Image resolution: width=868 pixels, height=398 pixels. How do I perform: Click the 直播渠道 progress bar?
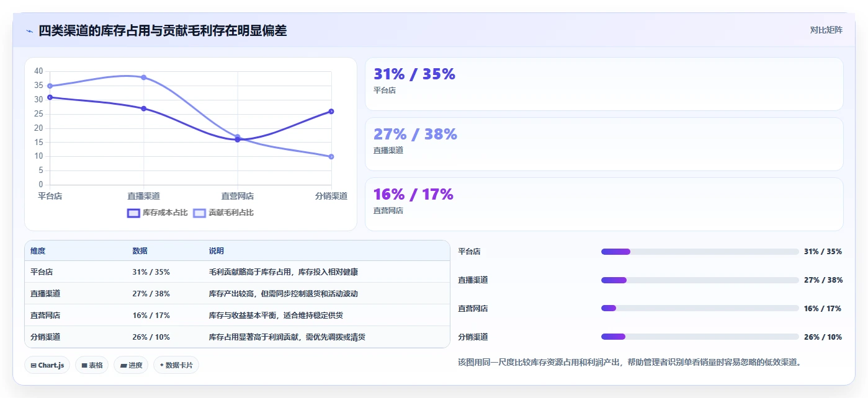(x=700, y=280)
